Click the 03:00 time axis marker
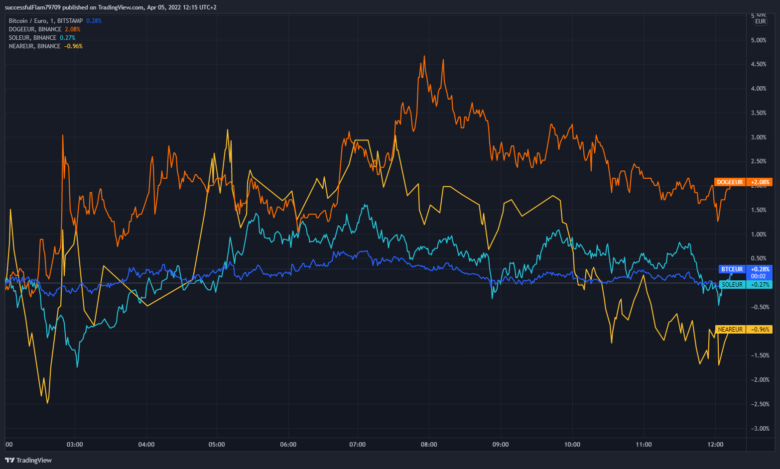 click(x=74, y=444)
